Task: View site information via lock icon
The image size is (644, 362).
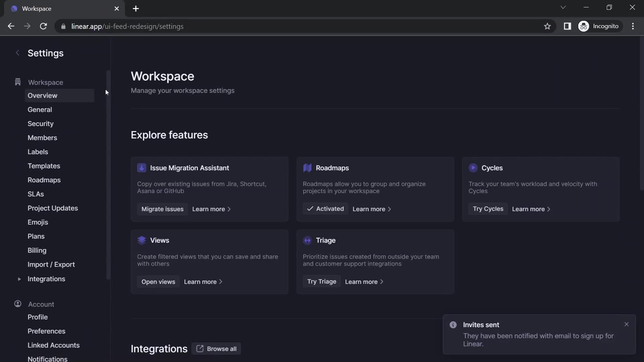Action: pyautogui.click(x=63, y=26)
